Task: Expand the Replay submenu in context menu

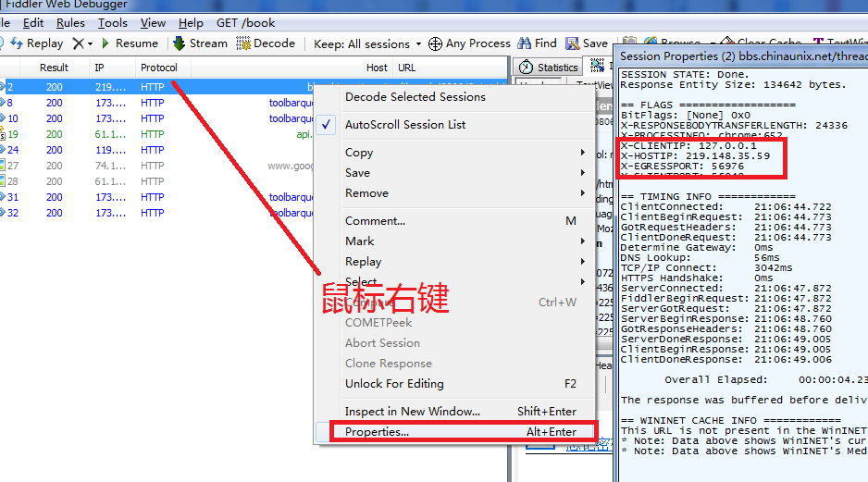Action: tap(454, 262)
